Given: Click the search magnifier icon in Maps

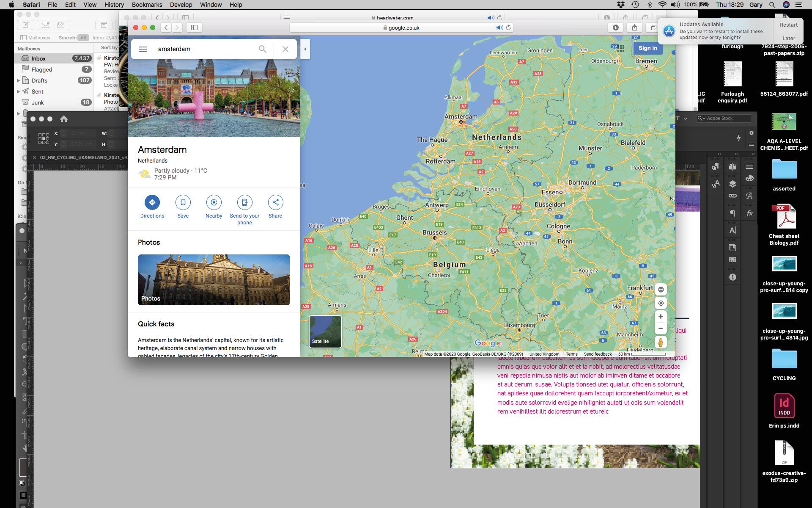Looking at the screenshot, I should click(x=262, y=49).
